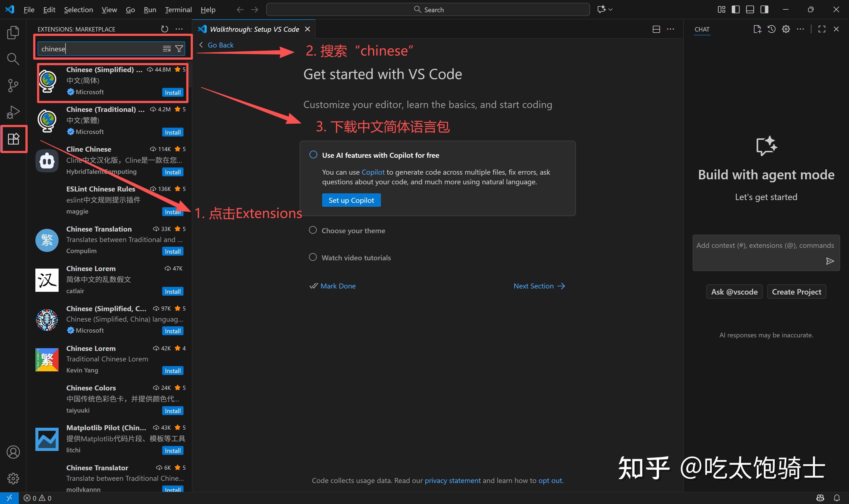Image resolution: width=849 pixels, height=504 pixels.
Task: Click the split editor icon in the tab bar
Action: 656,29
